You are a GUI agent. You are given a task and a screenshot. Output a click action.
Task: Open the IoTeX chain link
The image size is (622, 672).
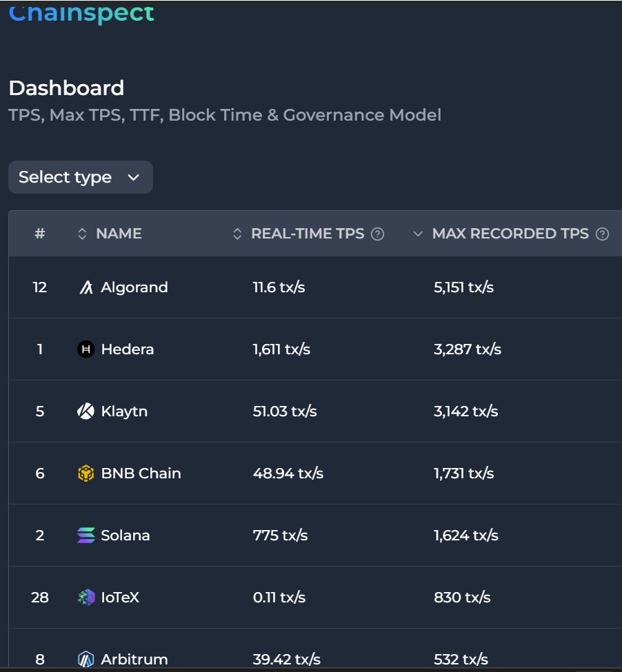pyautogui.click(x=120, y=598)
